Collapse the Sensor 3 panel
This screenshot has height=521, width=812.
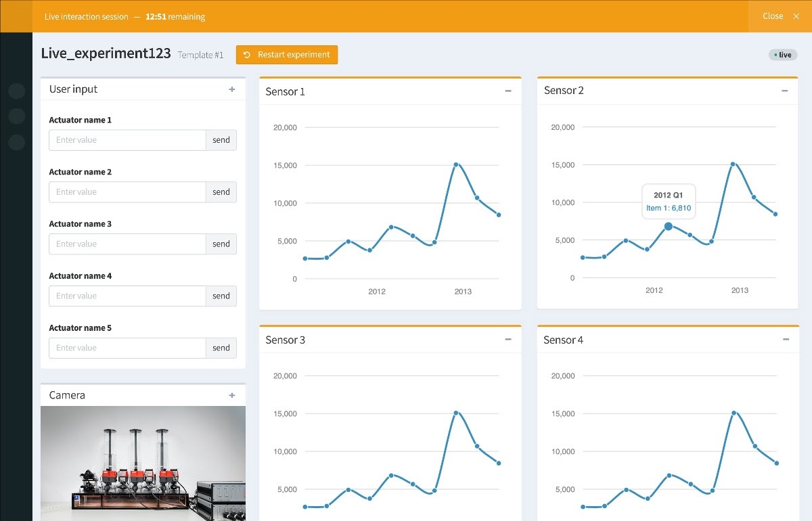point(508,340)
